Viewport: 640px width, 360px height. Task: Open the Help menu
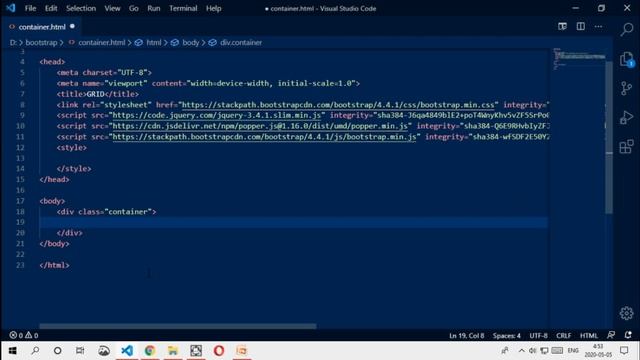(213, 8)
